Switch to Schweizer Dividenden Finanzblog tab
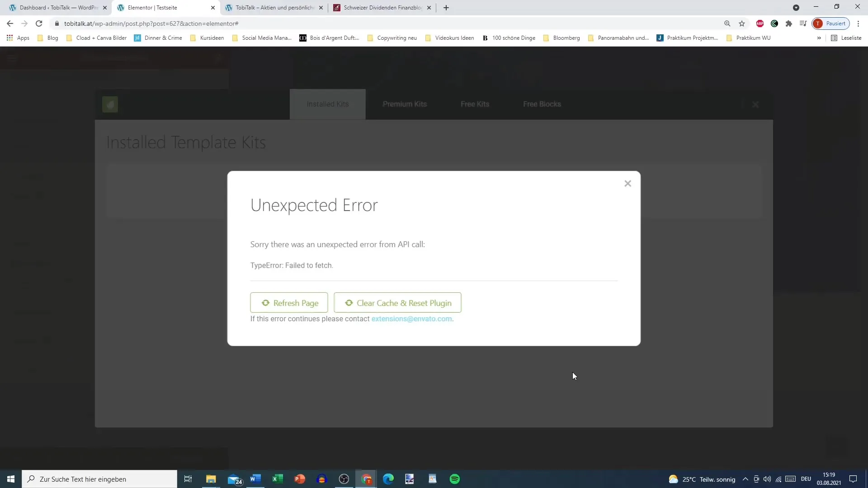 pyautogui.click(x=383, y=8)
